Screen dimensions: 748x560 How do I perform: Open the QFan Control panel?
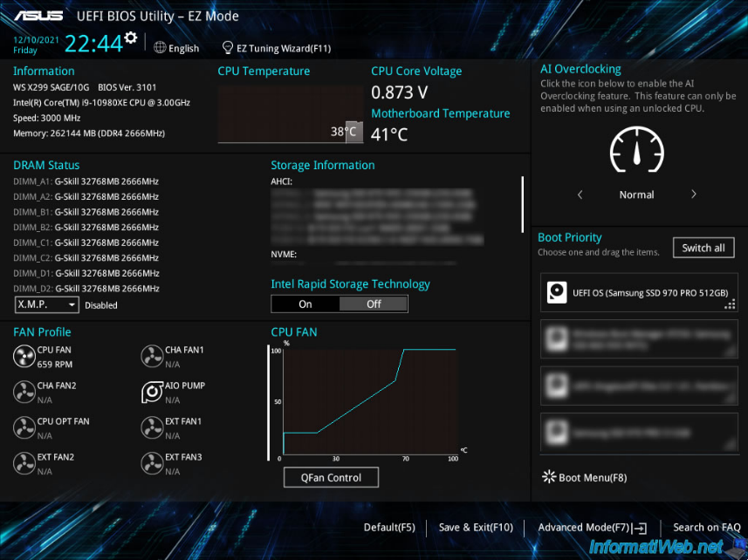(331, 477)
